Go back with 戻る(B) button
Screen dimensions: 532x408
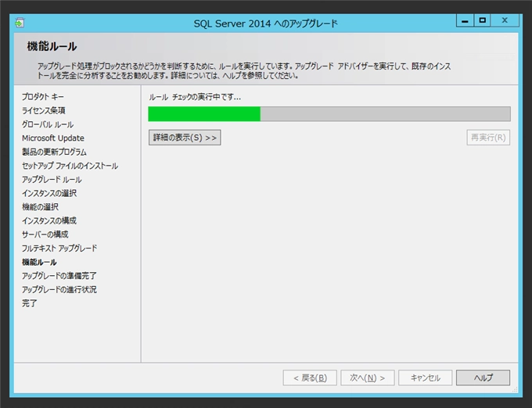[x=310, y=378]
